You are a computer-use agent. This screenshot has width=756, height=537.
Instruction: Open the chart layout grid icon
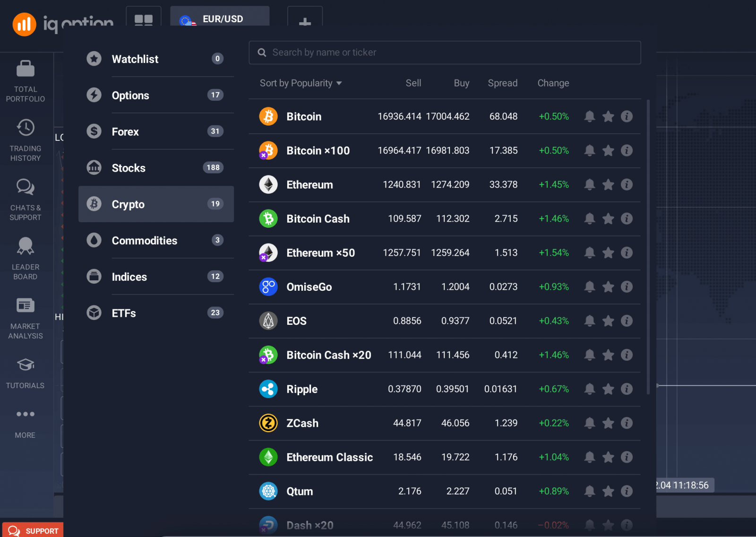point(144,19)
